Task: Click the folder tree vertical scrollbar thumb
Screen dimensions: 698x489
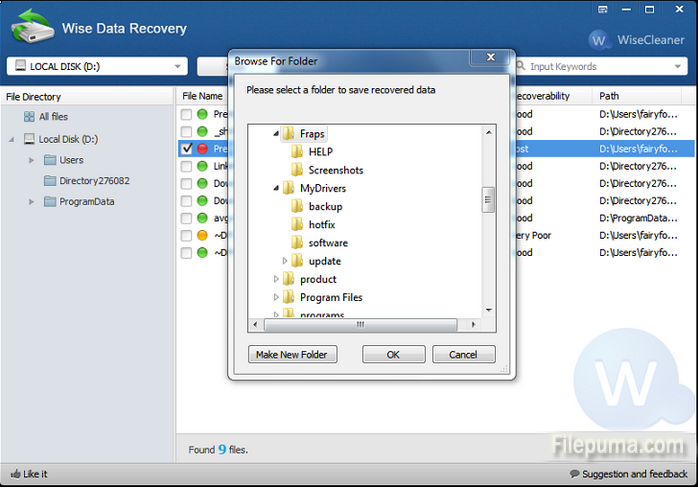Action: coord(488,199)
